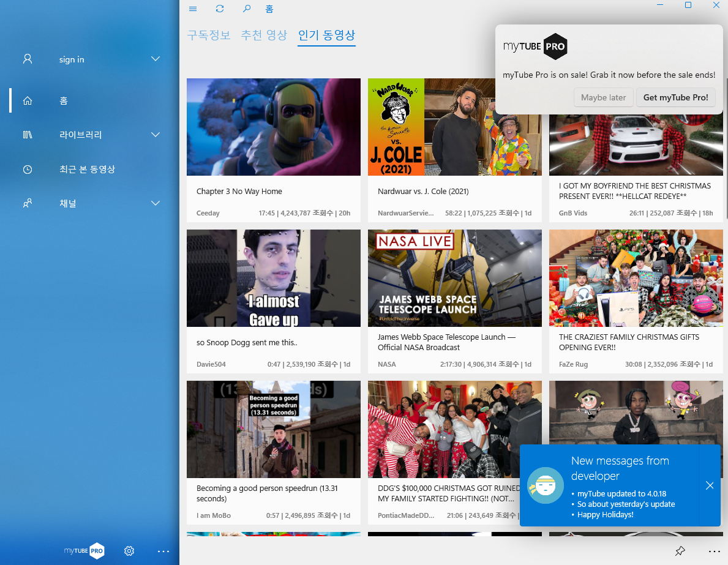Screen dimensions: 728x565
Task: Switch to the 추천 영상 tab
Action: click(264, 36)
